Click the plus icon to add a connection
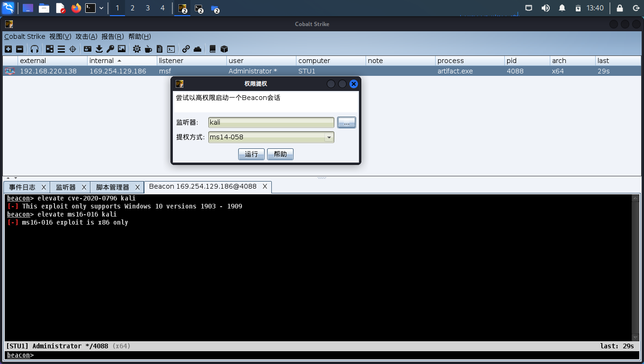The width and height of the screenshot is (644, 364). [8, 49]
